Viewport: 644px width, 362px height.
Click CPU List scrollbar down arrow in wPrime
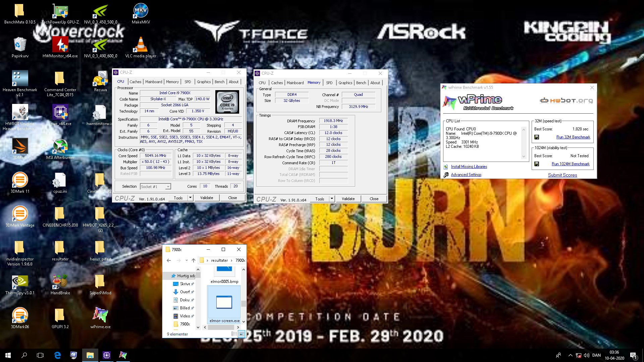point(524,157)
